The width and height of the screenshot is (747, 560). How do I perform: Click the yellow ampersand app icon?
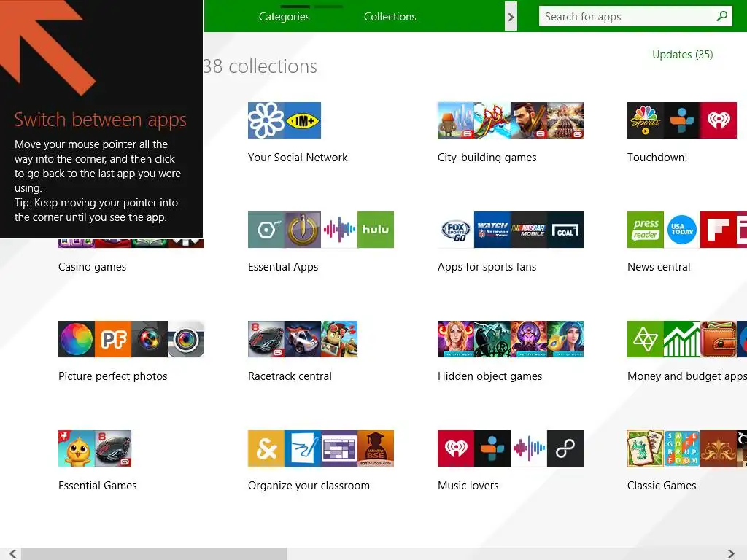pyautogui.click(x=266, y=448)
